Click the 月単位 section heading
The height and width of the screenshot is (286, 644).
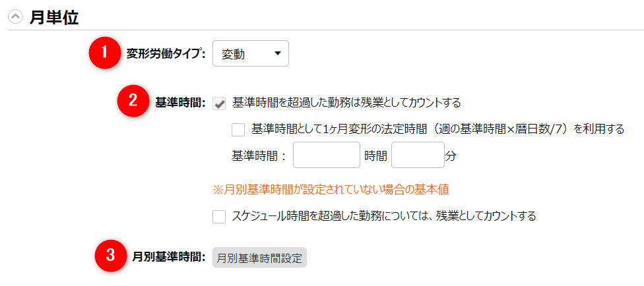(x=54, y=18)
